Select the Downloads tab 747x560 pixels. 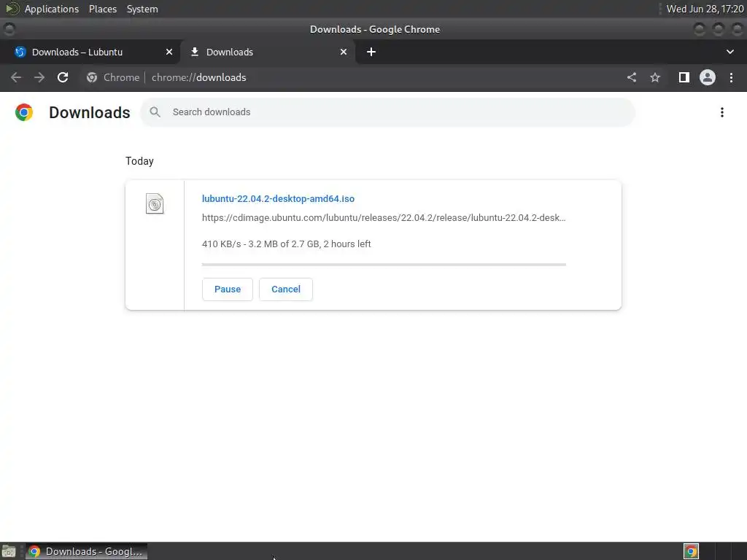tap(267, 52)
